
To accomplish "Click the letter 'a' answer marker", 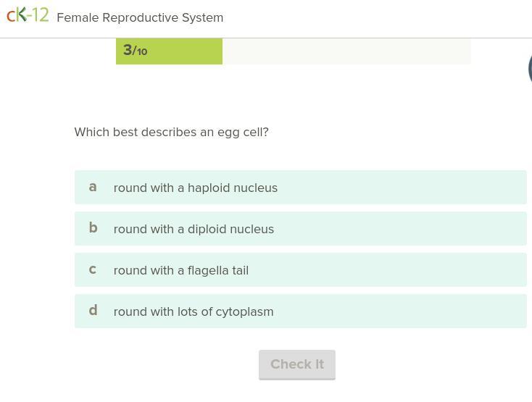I will click(93, 187).
